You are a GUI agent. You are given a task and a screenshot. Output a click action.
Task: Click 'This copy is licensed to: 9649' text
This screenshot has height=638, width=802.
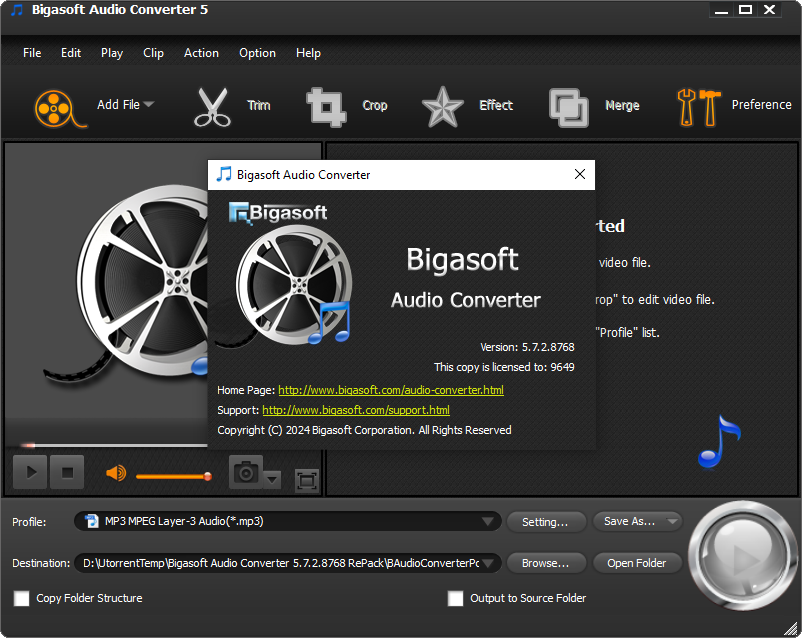pos(504,367)
